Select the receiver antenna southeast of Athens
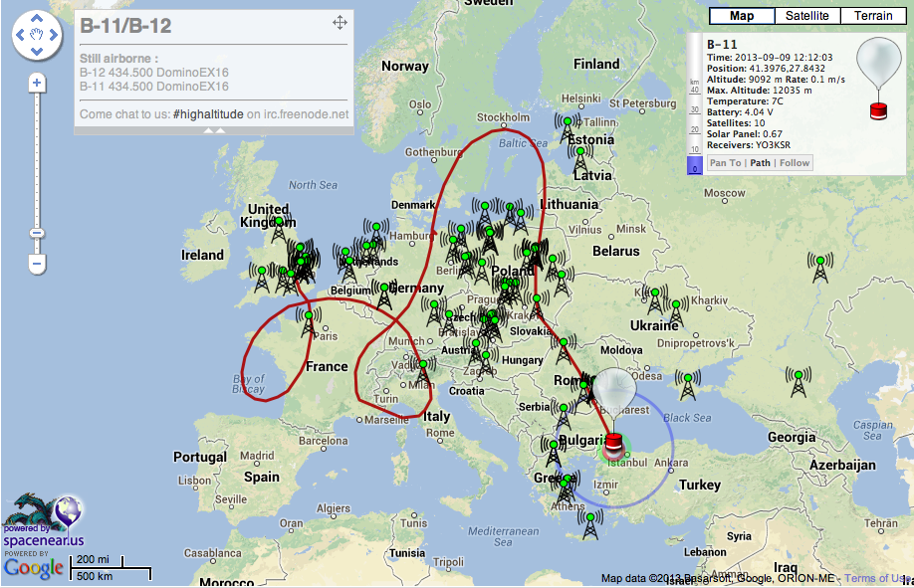Viewport: 914px width, 588px height. coord(590,524)
